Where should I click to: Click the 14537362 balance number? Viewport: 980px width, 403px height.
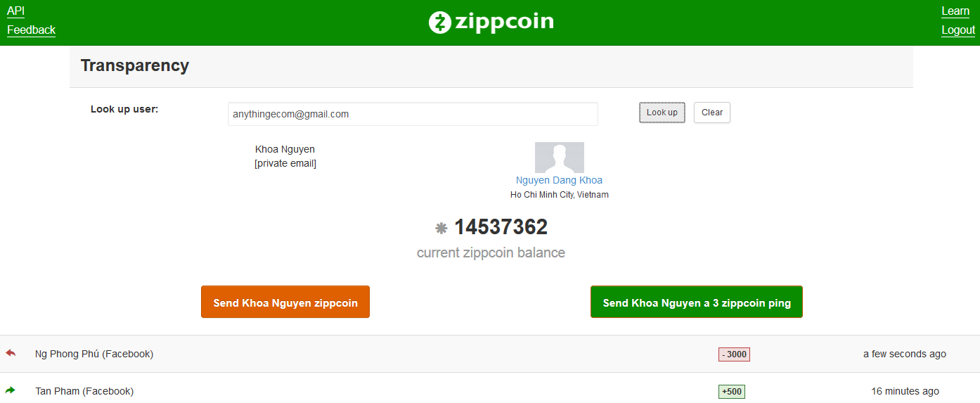[501, 227]
